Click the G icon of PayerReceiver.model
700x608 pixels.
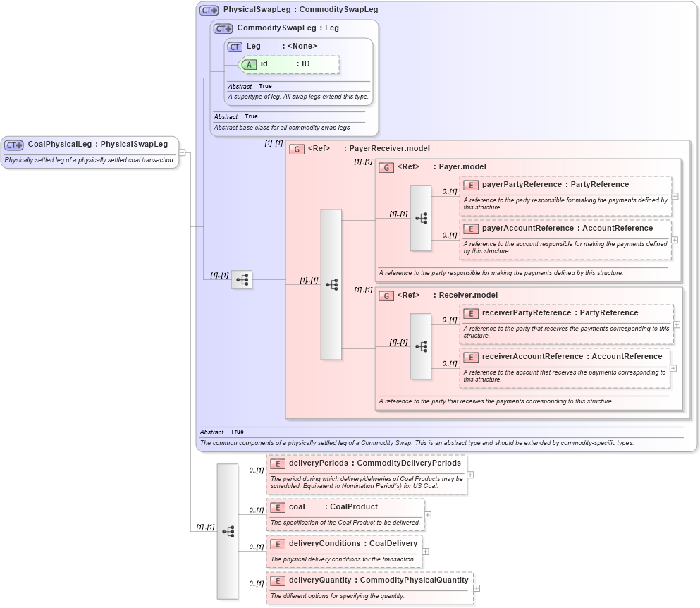click(x=297, y=150)
